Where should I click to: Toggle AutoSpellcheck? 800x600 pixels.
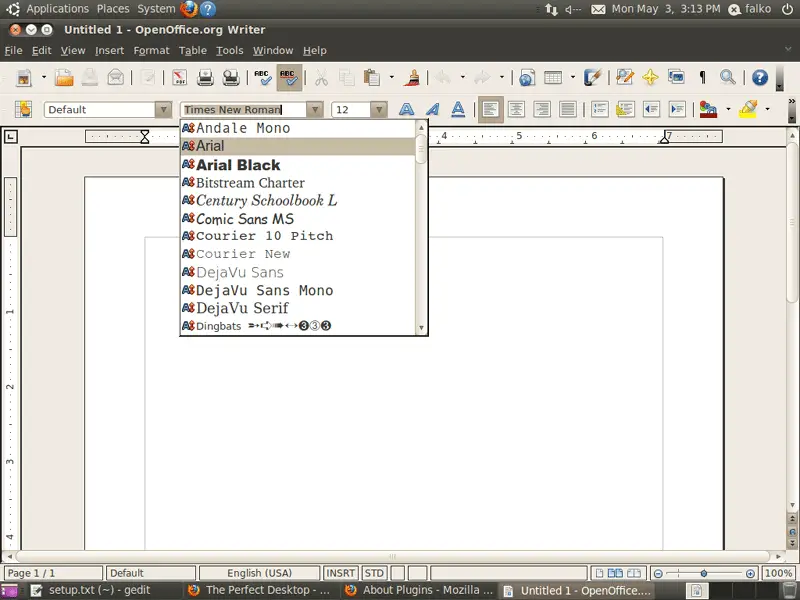tap(289, 78)
